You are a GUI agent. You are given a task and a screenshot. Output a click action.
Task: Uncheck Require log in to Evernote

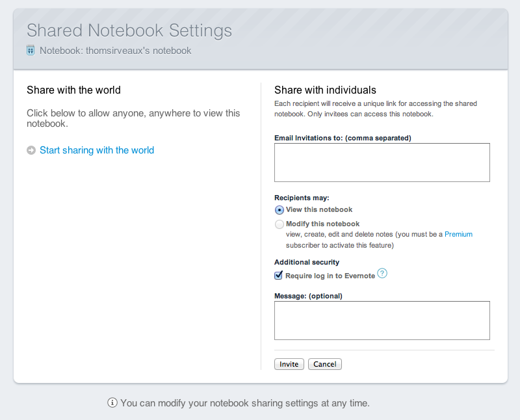pos(279,276)
